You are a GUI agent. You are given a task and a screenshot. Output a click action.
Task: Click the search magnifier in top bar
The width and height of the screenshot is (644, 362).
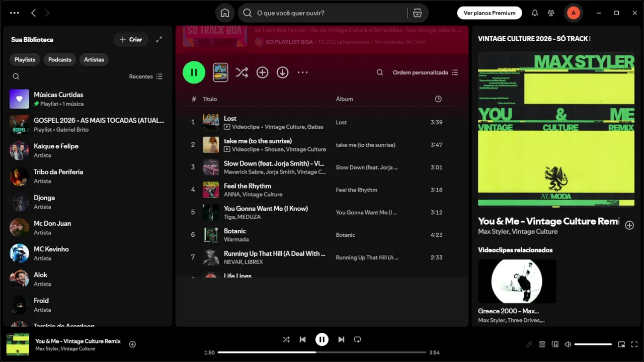(x=248, y=13)
